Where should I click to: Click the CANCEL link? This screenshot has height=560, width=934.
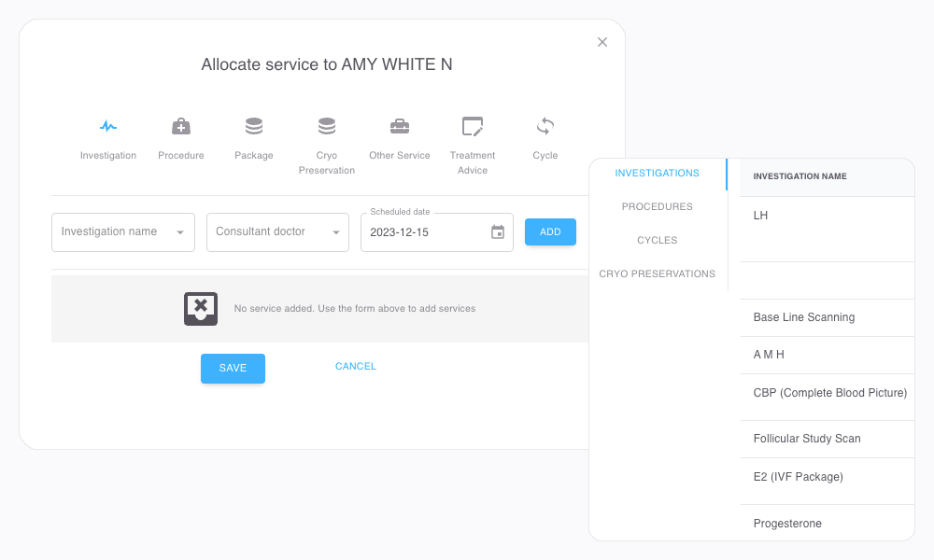click(356, 367)
